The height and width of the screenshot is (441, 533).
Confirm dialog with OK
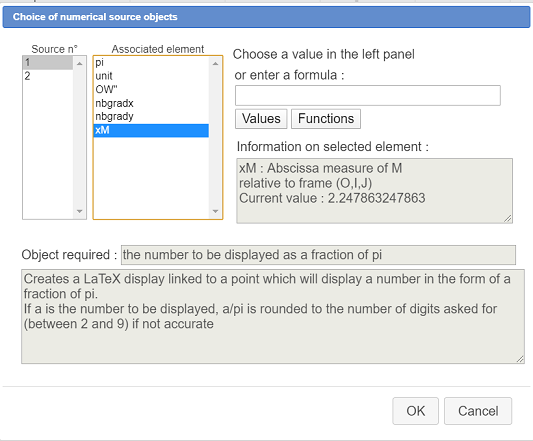point(415,411)
